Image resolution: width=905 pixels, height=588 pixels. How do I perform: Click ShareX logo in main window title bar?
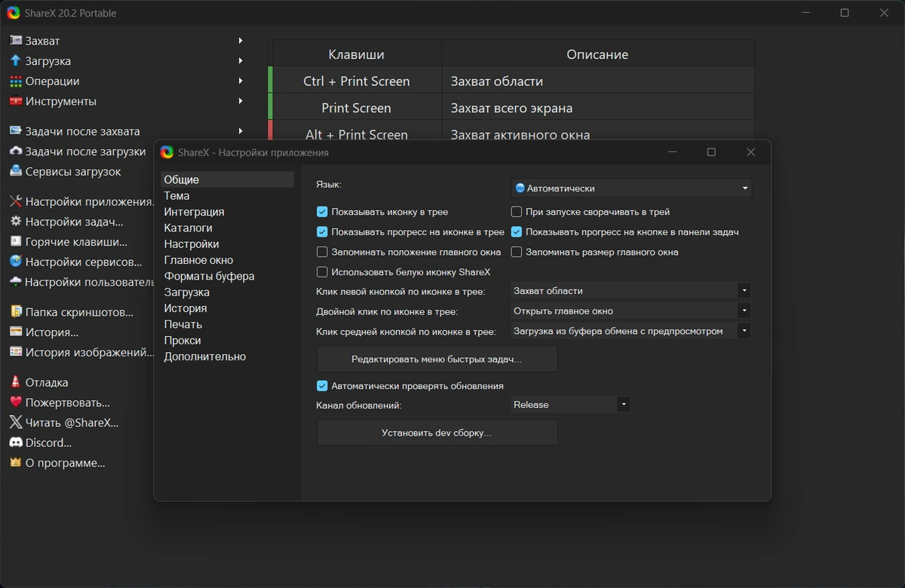point(14,13)
